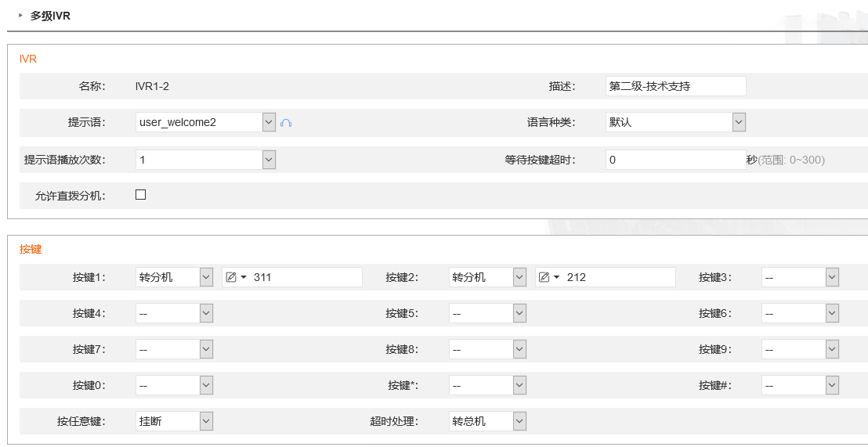Click the Key 1 extension field showing 311
Screen dimensions: 868x447
pyautogui.click(x=292, y=277)
